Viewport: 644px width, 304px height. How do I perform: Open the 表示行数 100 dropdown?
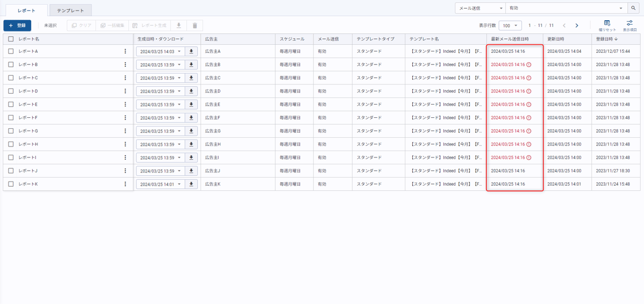(510, 25)
